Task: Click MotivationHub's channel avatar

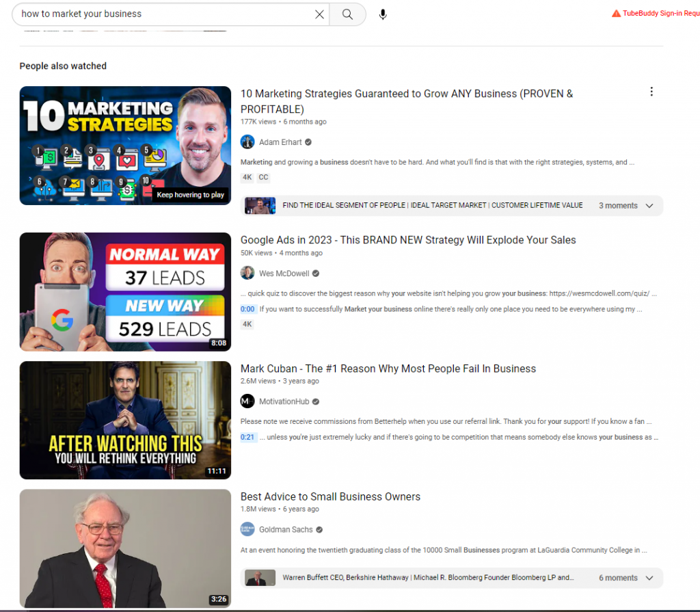Action: click(247, 401)
